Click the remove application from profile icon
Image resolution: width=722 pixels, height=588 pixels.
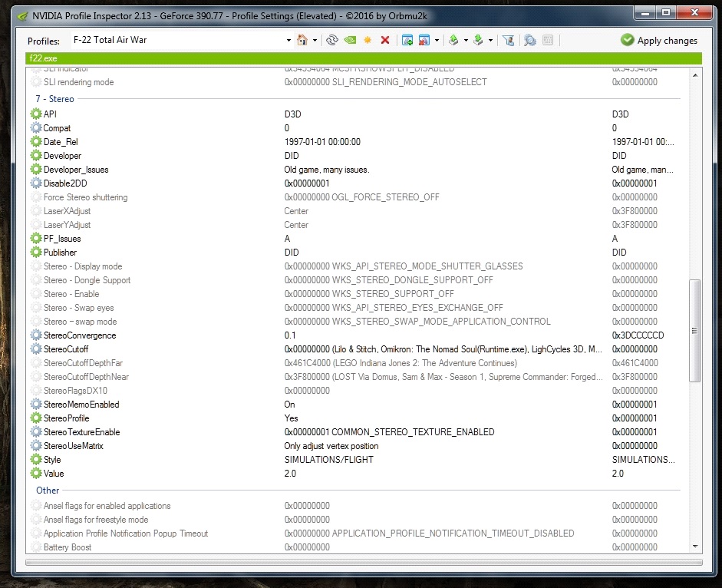[424, 40]
